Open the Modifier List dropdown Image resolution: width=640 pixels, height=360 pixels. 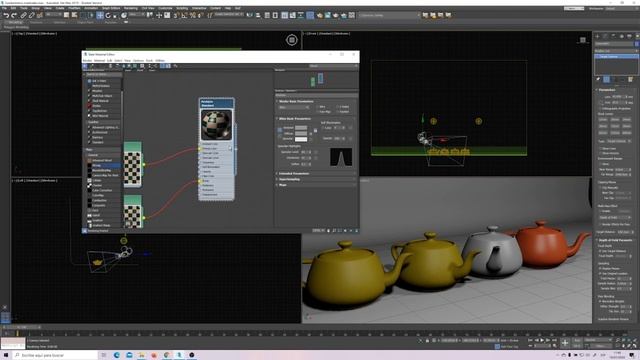click(616, 51)
